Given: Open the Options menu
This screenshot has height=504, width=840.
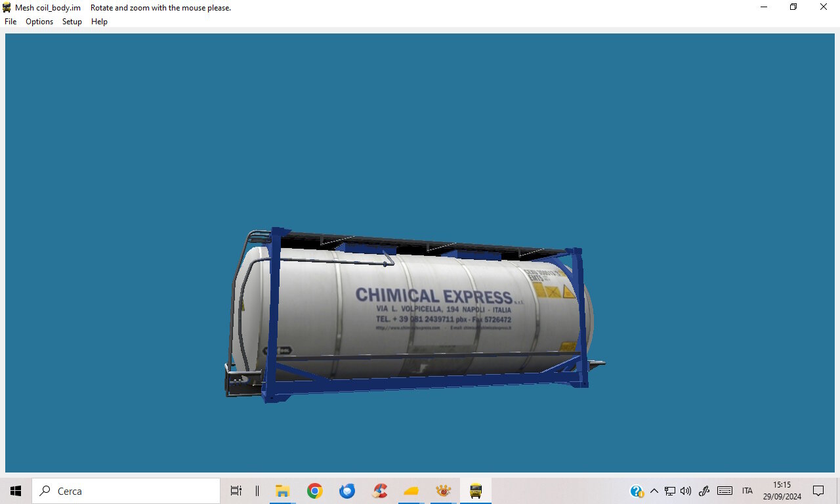Looking at the screenshot, I should [39, 22].
